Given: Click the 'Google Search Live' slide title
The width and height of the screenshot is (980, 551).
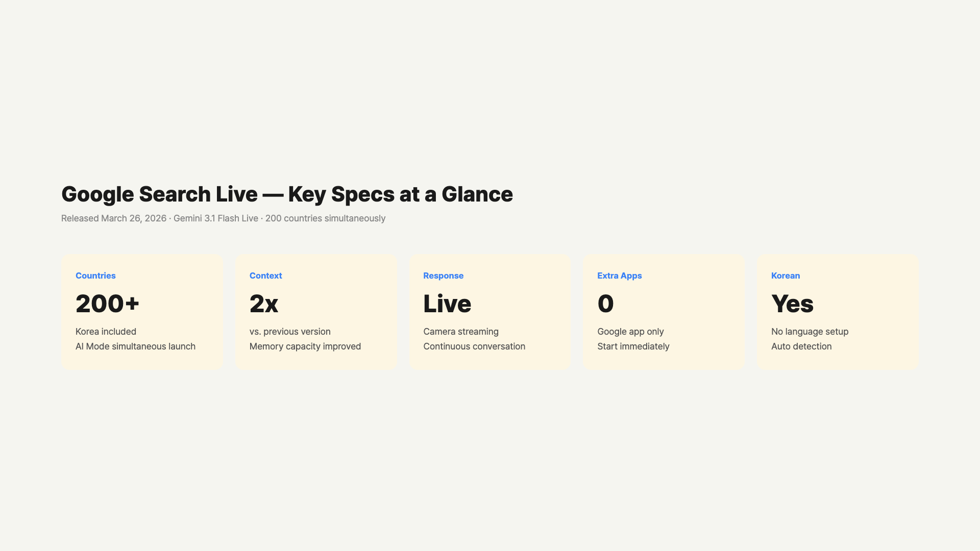Looking at the screenshot, I should pyautogui.click(x=287, y=194).
